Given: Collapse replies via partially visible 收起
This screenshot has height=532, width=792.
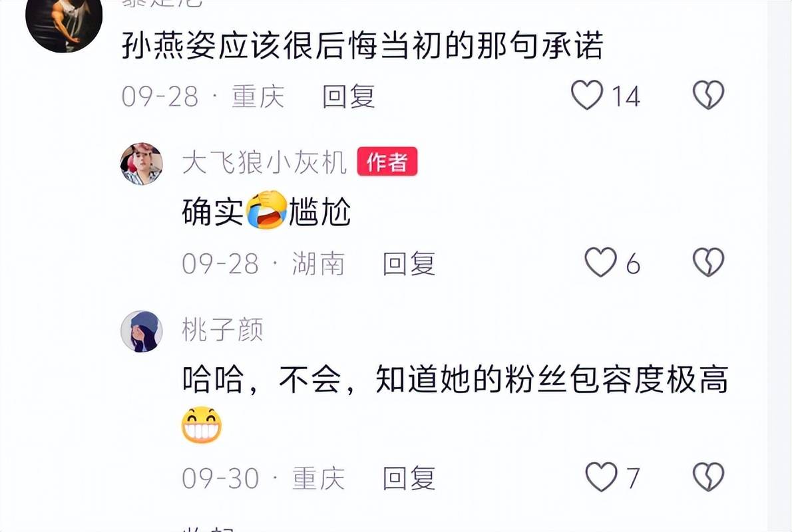Looking at the screenshot, I should (x=208, y=528).
